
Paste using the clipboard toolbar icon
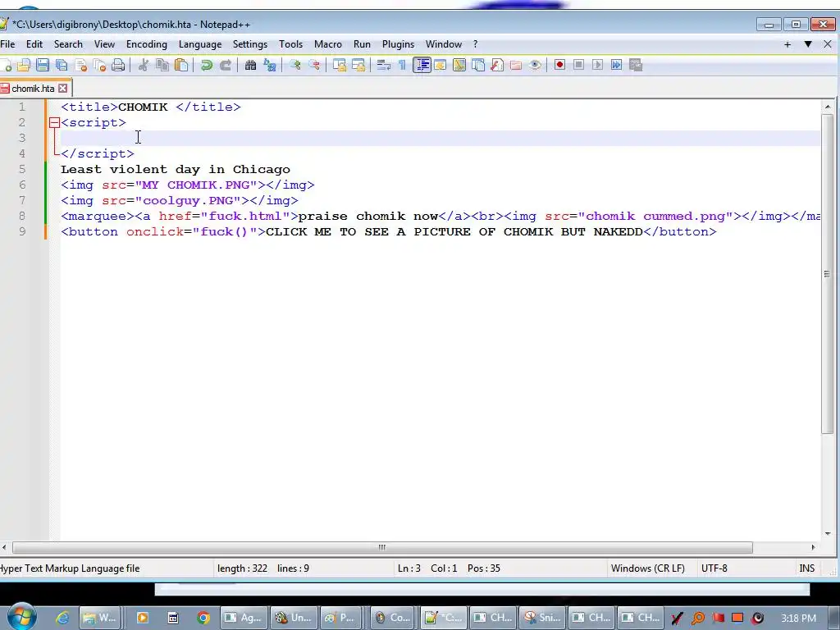[x=181, y=65]
